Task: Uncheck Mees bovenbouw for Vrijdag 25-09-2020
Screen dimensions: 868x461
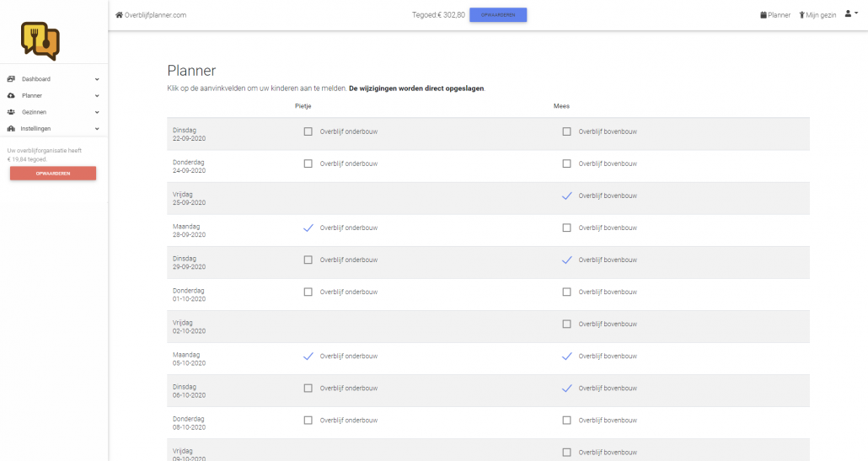Action: click(x=566, y=196)
